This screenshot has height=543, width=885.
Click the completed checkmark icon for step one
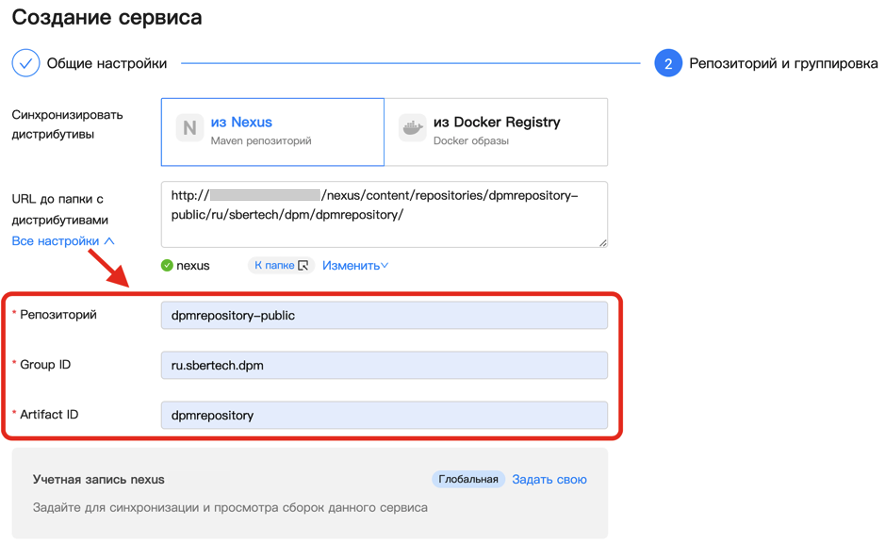(x=25, y=63)
